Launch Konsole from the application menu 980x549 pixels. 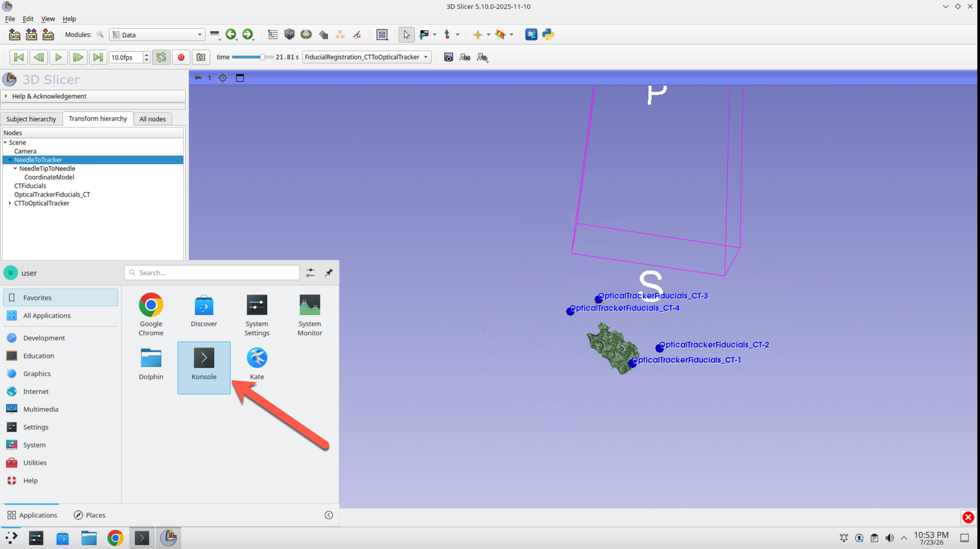204,368
